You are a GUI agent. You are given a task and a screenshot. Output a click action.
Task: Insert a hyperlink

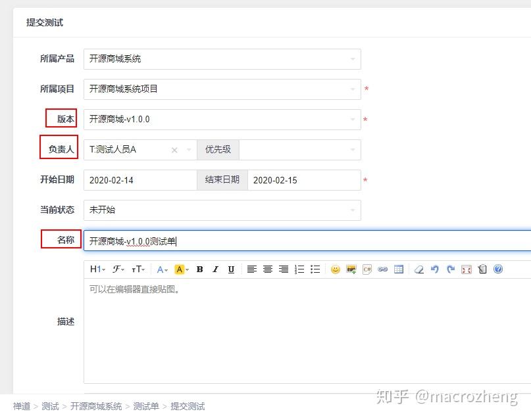pos(383,269)
